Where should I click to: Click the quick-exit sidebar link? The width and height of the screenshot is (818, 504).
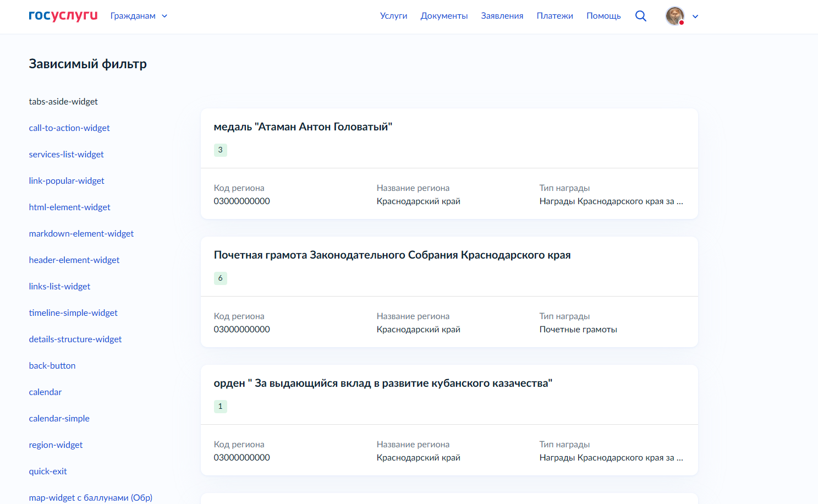48,472
